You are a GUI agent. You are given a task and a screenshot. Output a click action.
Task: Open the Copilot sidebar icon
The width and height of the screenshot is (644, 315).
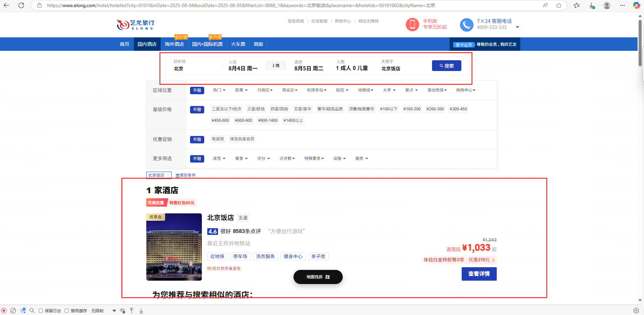point(636,5)
